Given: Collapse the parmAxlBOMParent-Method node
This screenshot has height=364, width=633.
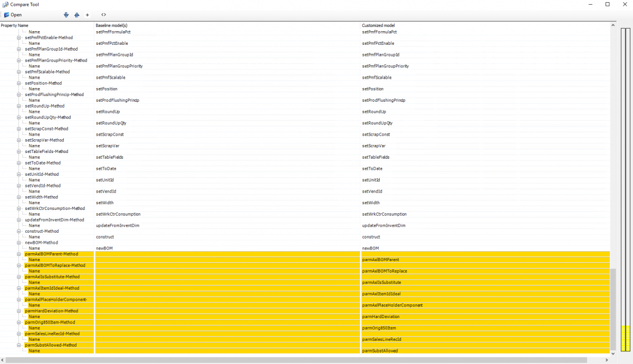Looking at the screenshot, I should tap(19, 254).
